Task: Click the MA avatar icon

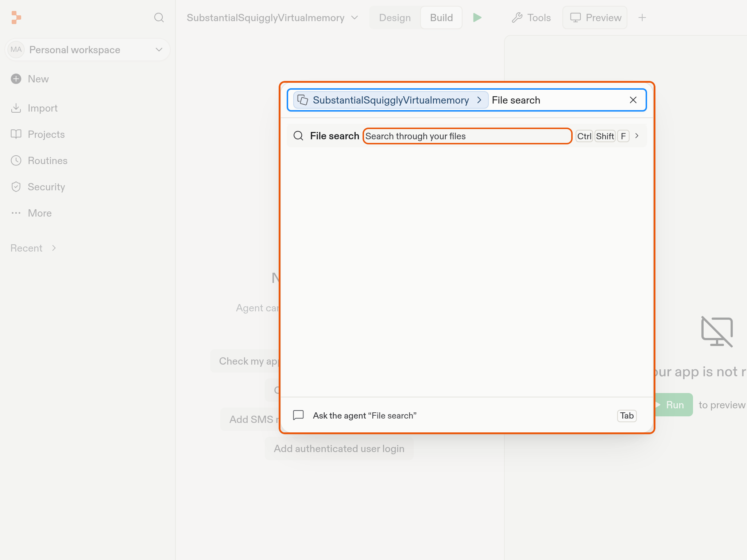Action: pos(16,50)
